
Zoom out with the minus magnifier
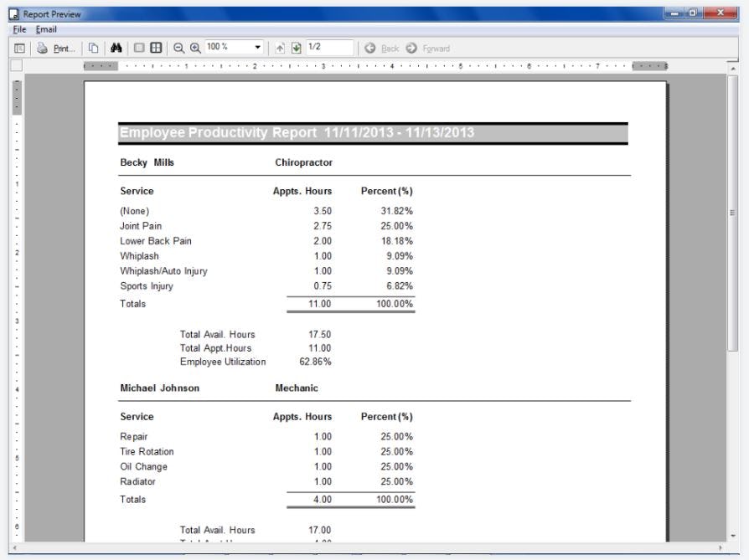point(178,49)
